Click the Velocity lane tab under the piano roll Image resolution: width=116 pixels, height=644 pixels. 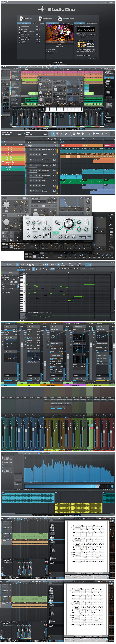[x=30, y=313]
